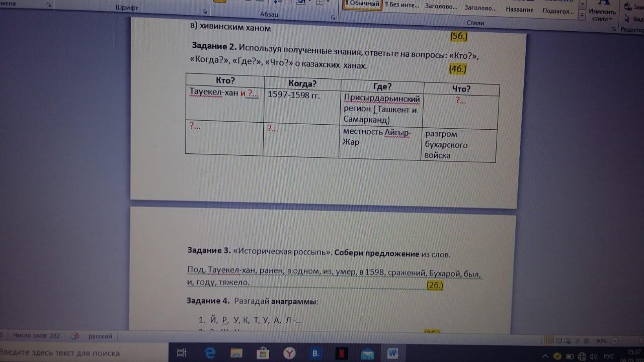644x362 pixels.
Task: Click the 'Где?' table header cell
Action: (382, 86)
